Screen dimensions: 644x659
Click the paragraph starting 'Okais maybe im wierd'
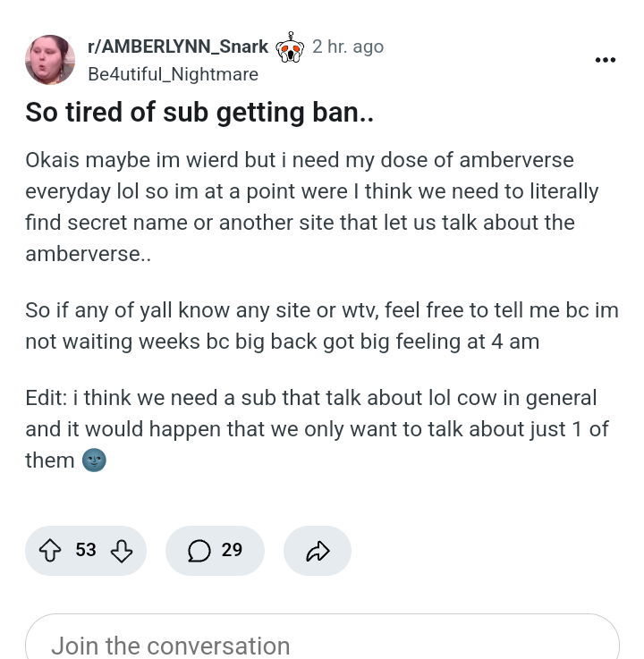[x=312, y=207]
